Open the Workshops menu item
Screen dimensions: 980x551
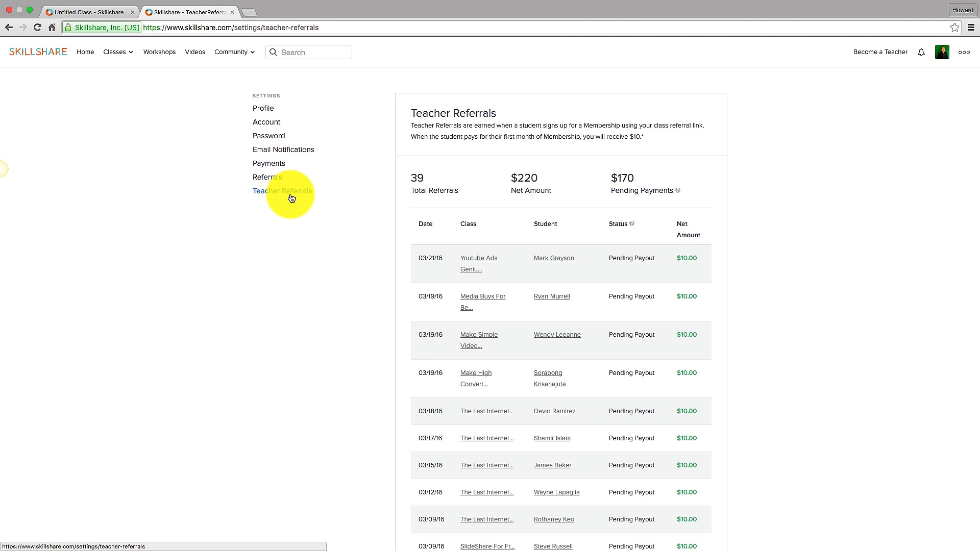[159, 52]
